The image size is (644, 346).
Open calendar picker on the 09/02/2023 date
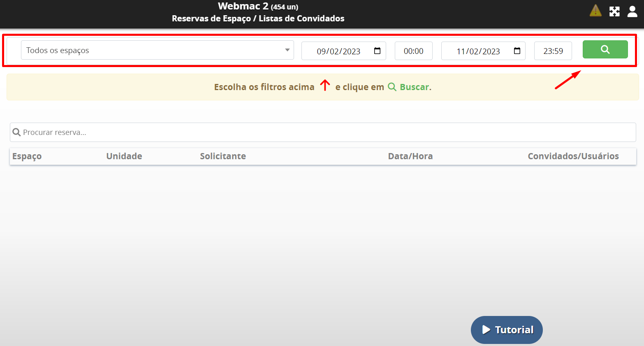click(377, 51)
